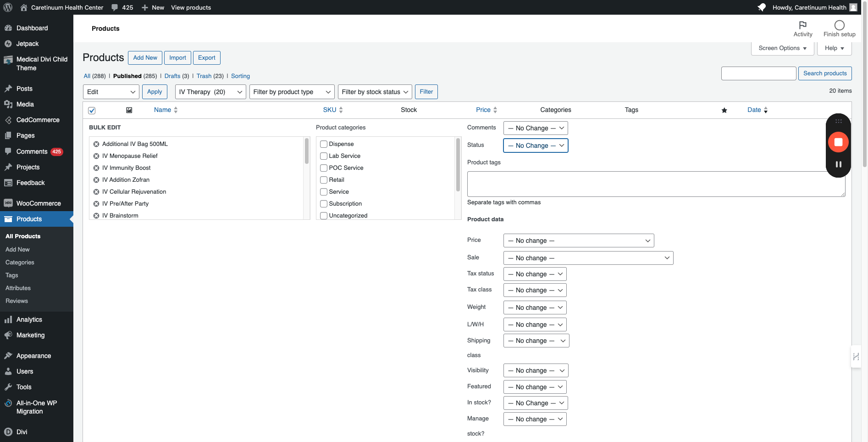Check the Dispense category
The image size is (868, 442).
[324, 144]
